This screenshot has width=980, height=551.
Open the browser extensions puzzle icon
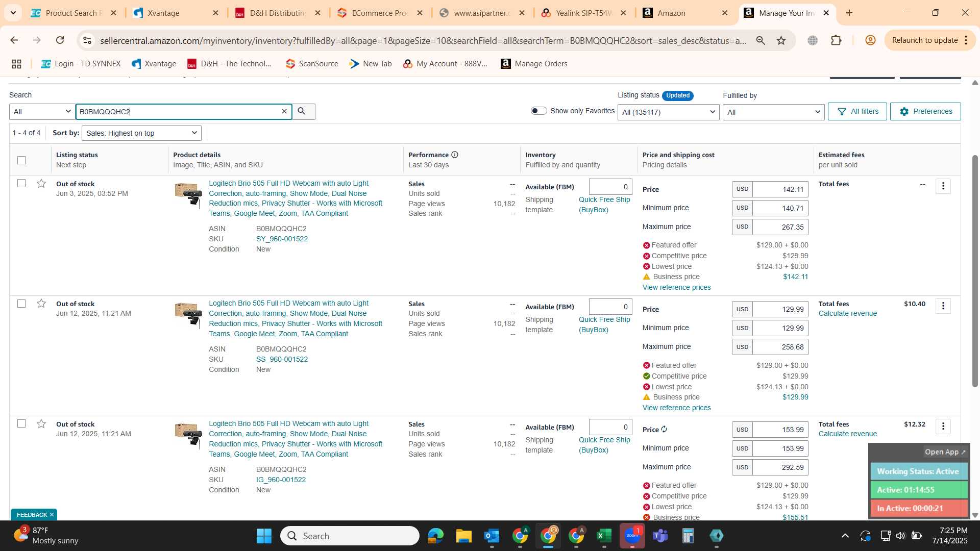(836, 40)
